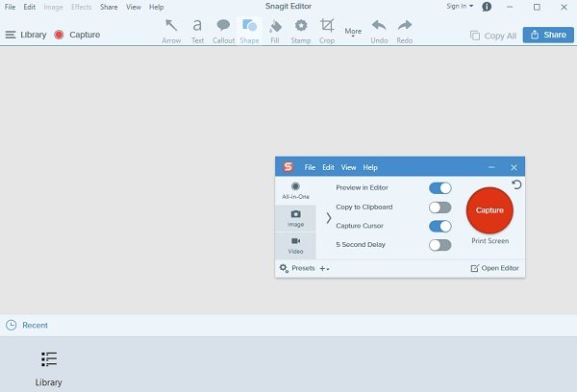
Task: Select the Arrow tool
Action: [x=171, y=32]
